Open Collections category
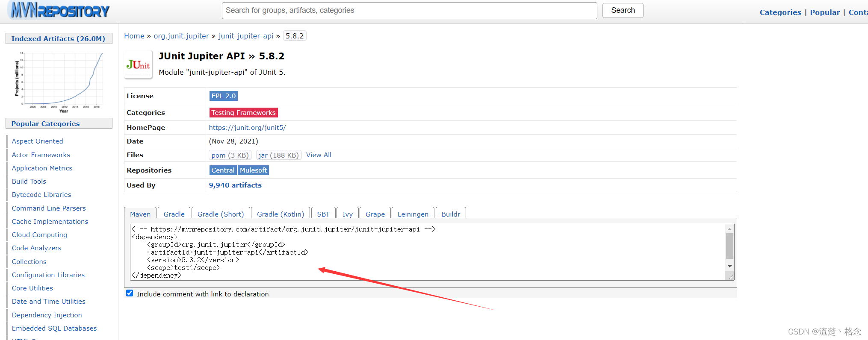This screenshot has height=340, width=868. [x=29, y=261]
